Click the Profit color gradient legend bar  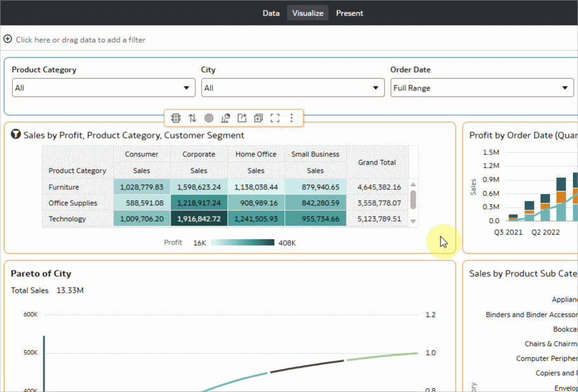pyautogui.click(x=242, y=242)
